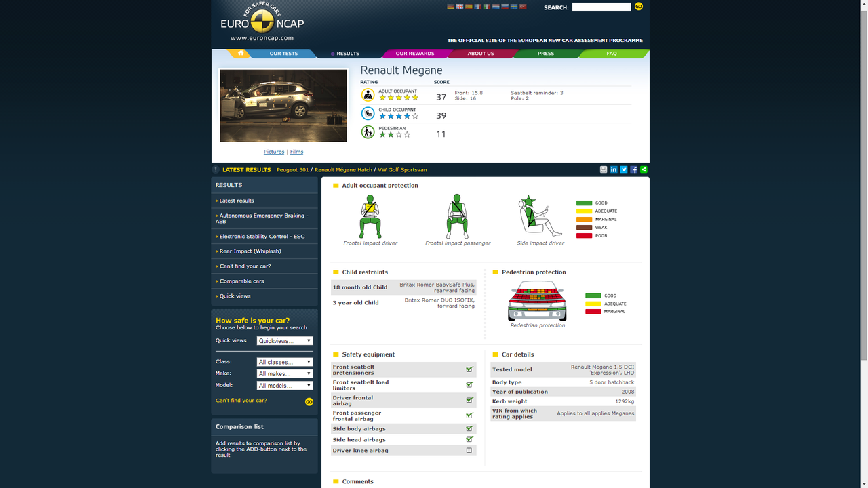Open the RESULTS tab
Image resolution: width=868 pixels, height=488 pixels.
point(348,54)
